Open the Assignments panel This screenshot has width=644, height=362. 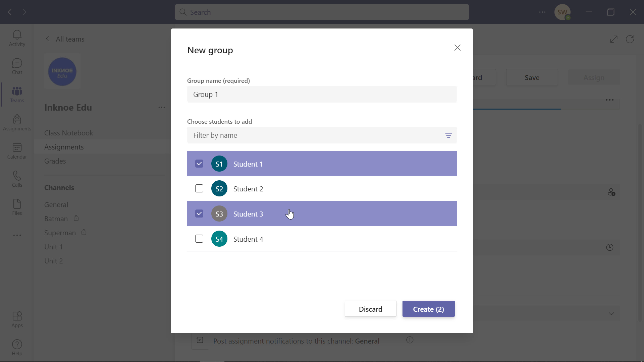[17, 122]
